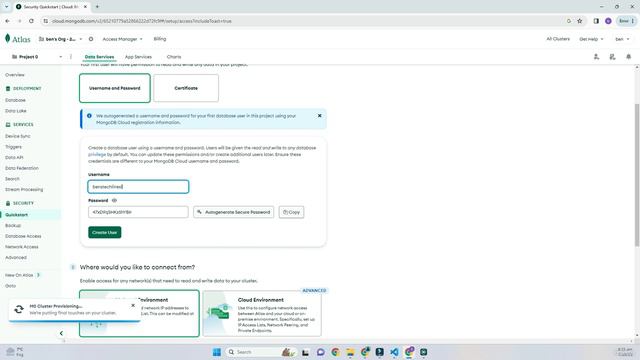Open Overview in sidebar
The height and width of the screenshot is (360, 640).
[x=15, y=75]
